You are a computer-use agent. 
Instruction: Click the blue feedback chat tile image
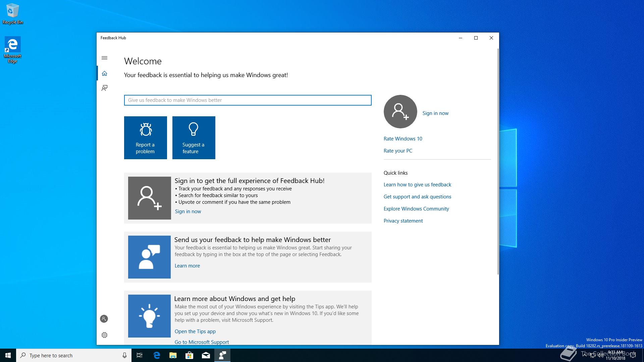(x=149, y=257)
